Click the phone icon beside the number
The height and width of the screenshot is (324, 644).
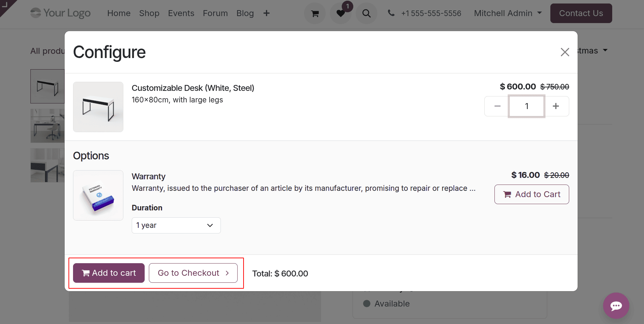[x=391, y=13]
